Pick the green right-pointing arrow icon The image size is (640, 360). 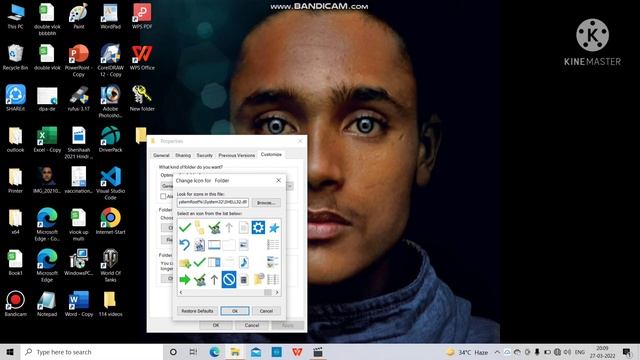[184, 280]
